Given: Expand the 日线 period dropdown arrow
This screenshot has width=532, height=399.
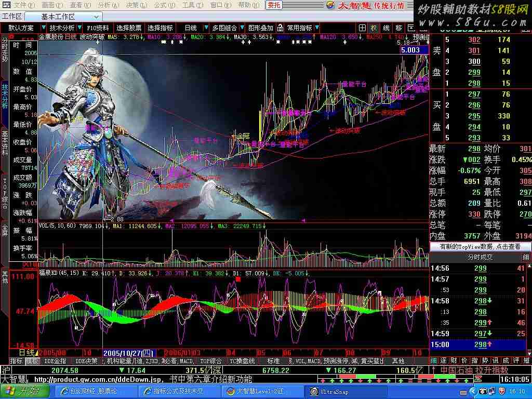Looking at the screenshot, I should point(206,28).
